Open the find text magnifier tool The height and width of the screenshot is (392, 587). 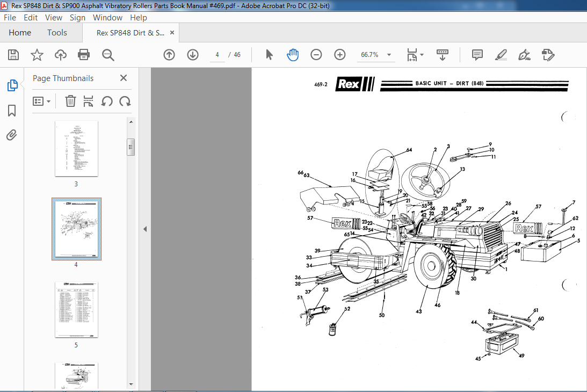pos(108,55)
